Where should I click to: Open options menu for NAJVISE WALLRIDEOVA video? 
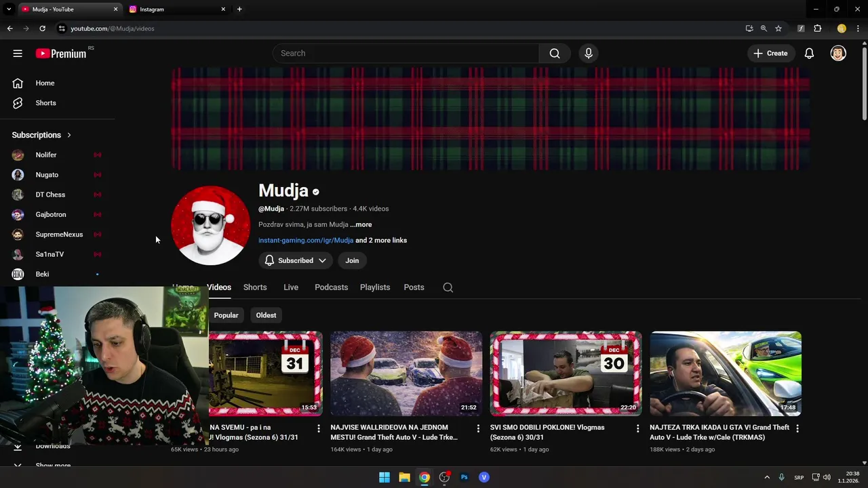tap(478, 428)
